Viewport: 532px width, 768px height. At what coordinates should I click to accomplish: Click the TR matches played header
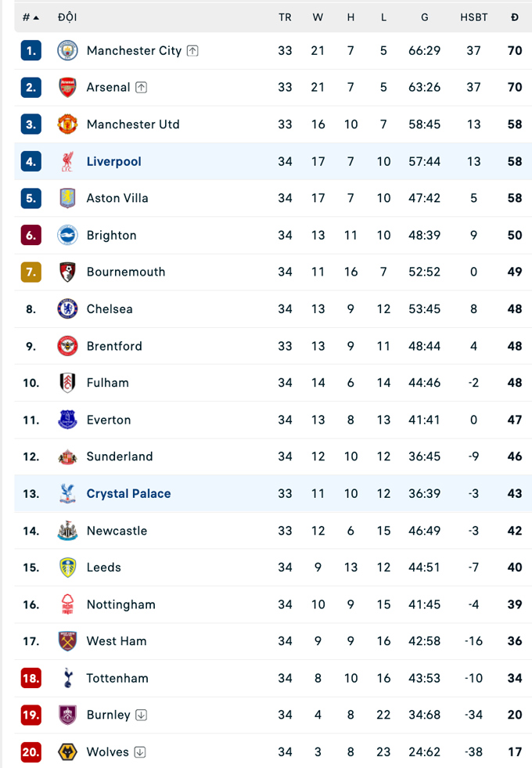tap(285, 17)
